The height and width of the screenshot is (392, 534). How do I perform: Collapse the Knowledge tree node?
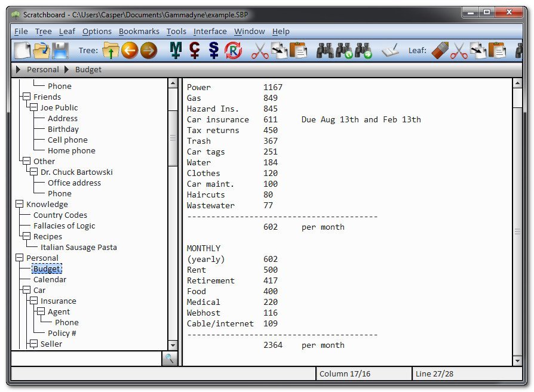(20, 205)
